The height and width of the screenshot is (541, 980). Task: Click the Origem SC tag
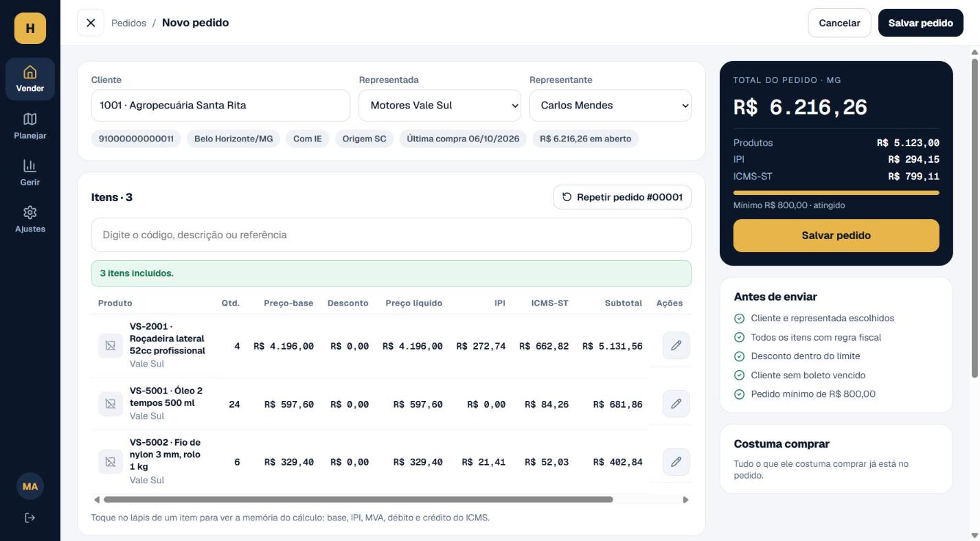pyautogui.click(x=364, y=139)
